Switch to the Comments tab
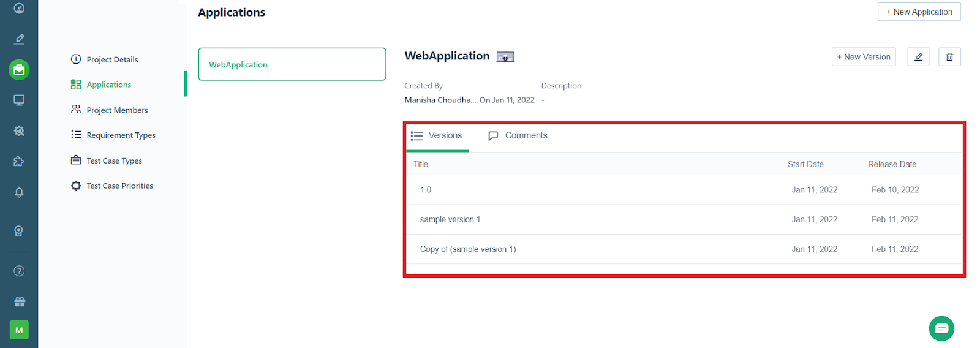 (518, 136)
